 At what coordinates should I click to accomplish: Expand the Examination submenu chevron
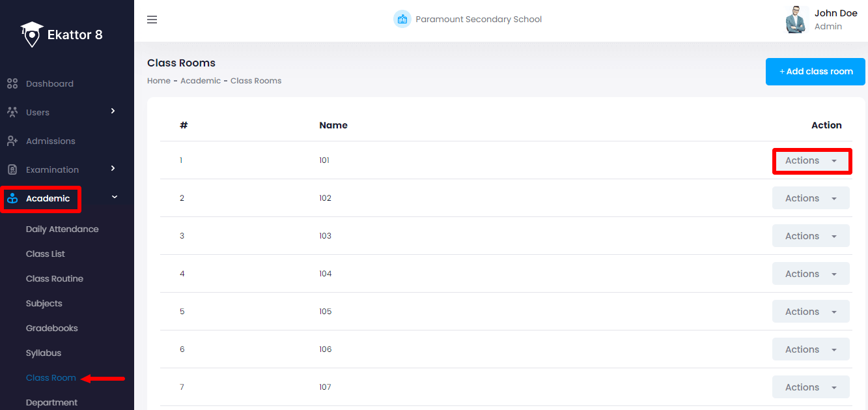113,169
